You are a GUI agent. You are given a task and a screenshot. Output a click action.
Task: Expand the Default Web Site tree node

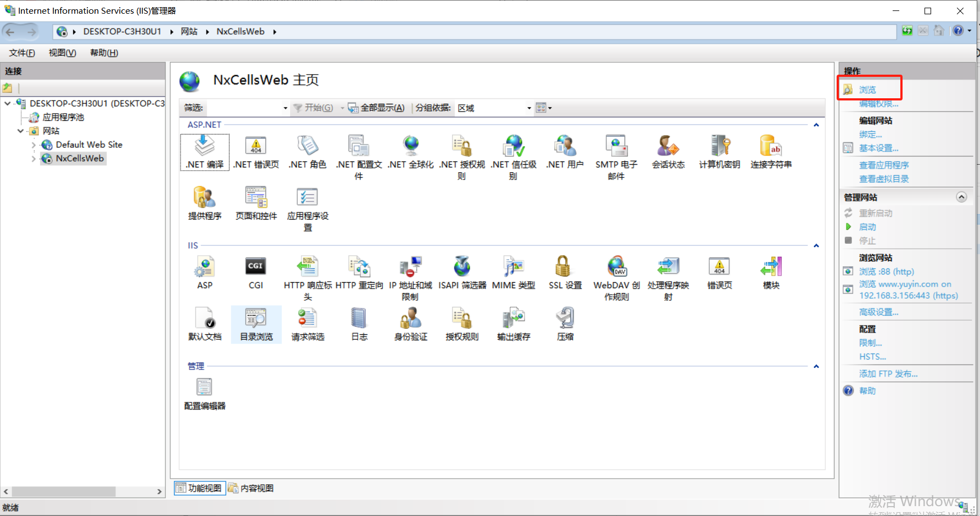coord(34,145)
